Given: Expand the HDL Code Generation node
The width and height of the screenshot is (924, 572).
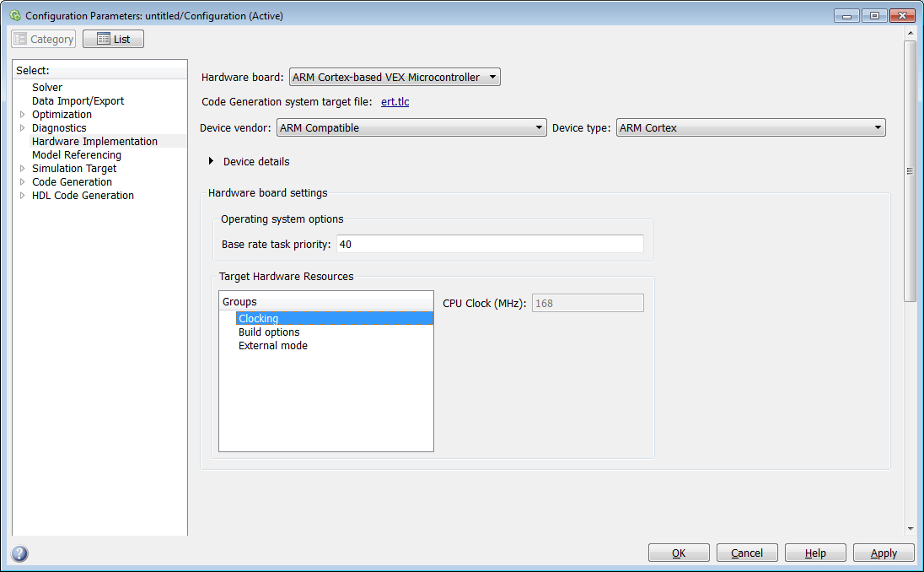Looking at the screenshot, I should tap(23, 195).
